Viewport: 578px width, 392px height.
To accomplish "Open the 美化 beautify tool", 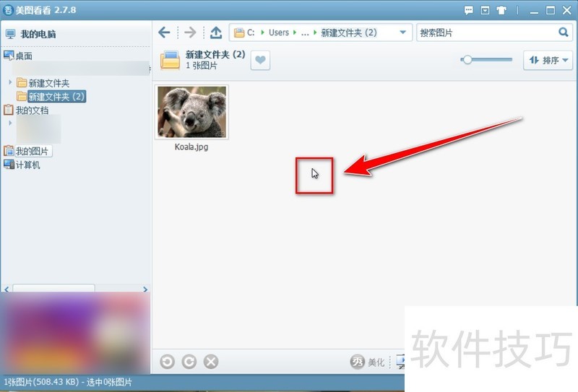I will (x=367, y=362).
